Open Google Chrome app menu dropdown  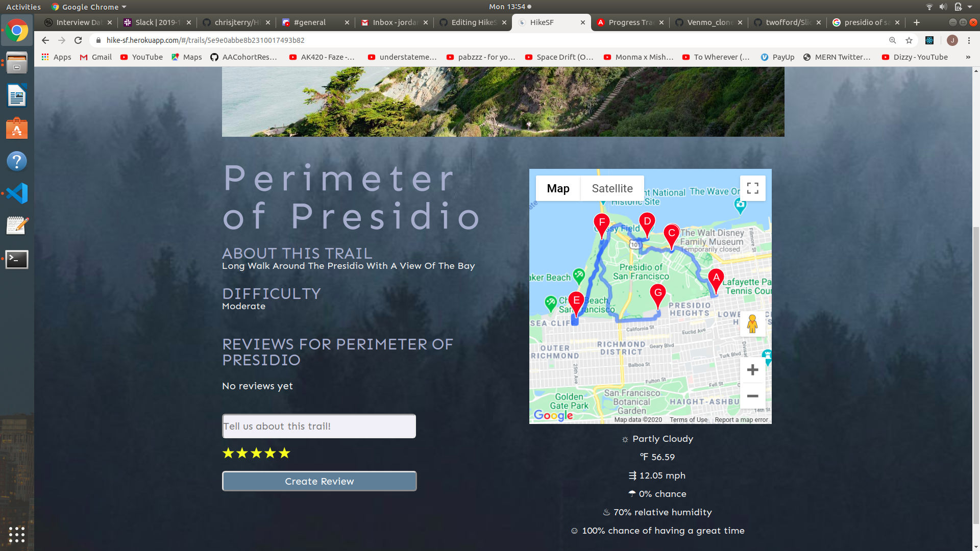[89, 7]
